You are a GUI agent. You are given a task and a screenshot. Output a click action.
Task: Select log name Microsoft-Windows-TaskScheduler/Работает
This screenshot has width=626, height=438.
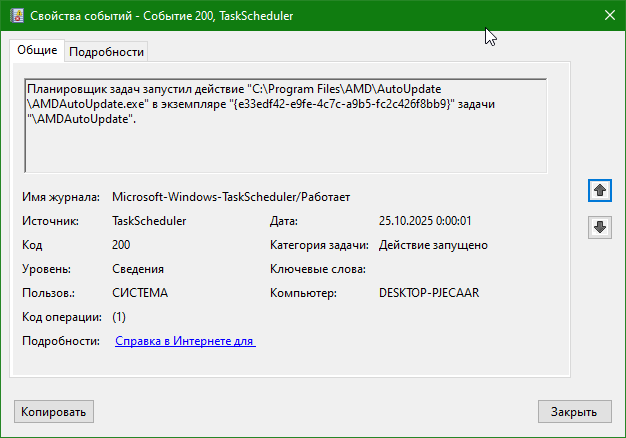click(x=231, y=197)
